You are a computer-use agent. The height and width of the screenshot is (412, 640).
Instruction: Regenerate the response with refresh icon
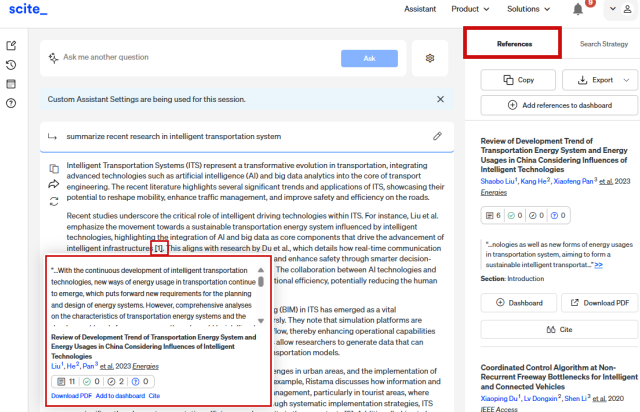pos(53,202)
